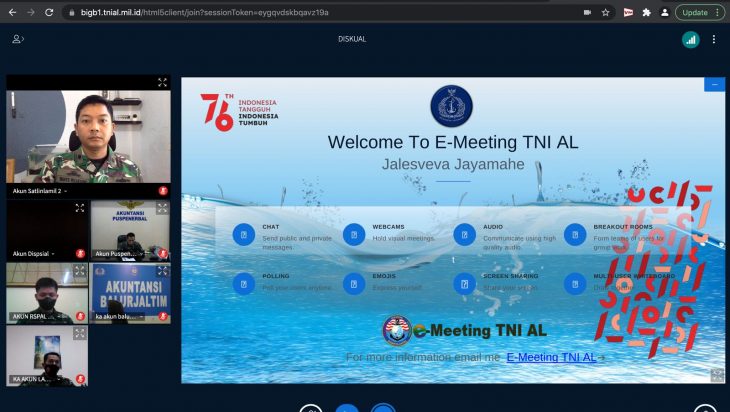Fullscreen the Akun Dispsial webcam tile

click(x=79, y=208)
